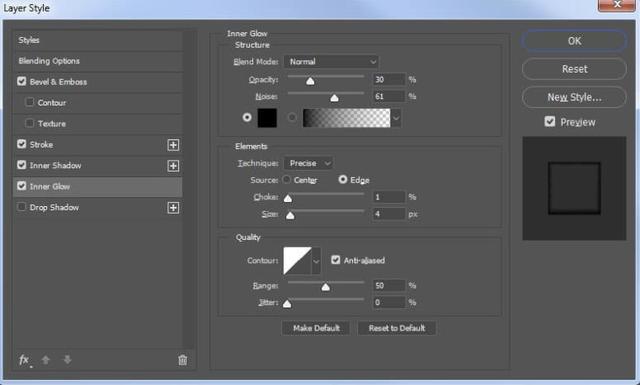Expand the Contour picker arrow
This screenshot has height=385, width=640.
[316, 260]
